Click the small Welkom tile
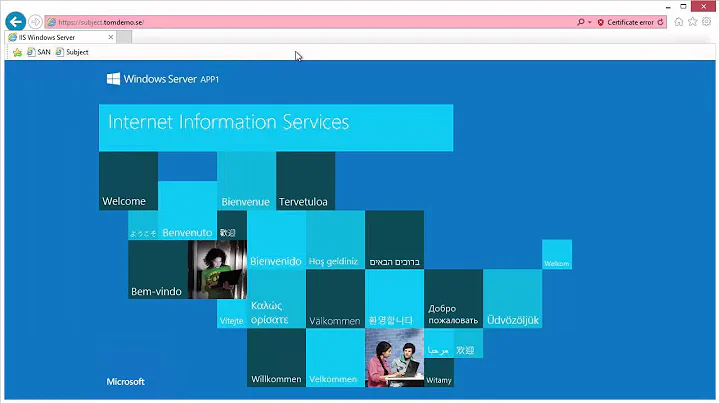720x404 pixels. click(557, 254)
